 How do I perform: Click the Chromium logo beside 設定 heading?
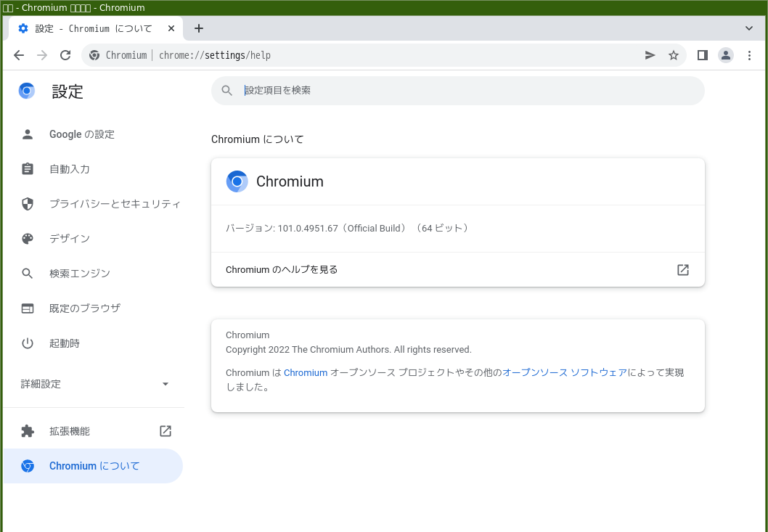click(27, 91)
